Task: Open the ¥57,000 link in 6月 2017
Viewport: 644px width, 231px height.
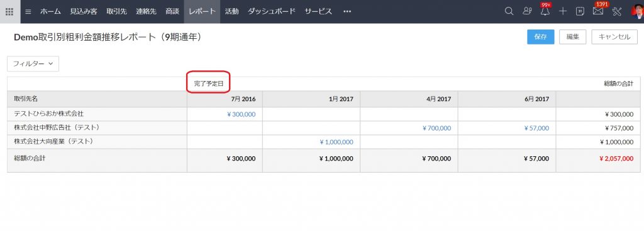Action: 536,128
